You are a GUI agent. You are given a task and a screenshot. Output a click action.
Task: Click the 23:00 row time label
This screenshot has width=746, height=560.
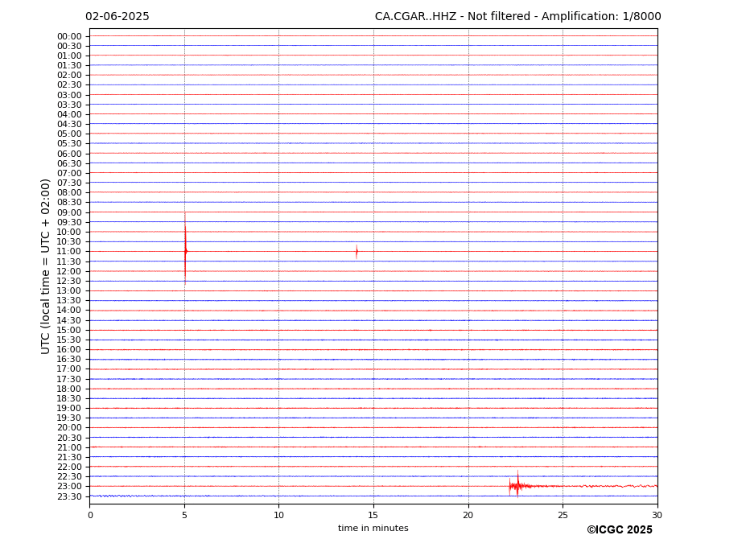(69, 486)
